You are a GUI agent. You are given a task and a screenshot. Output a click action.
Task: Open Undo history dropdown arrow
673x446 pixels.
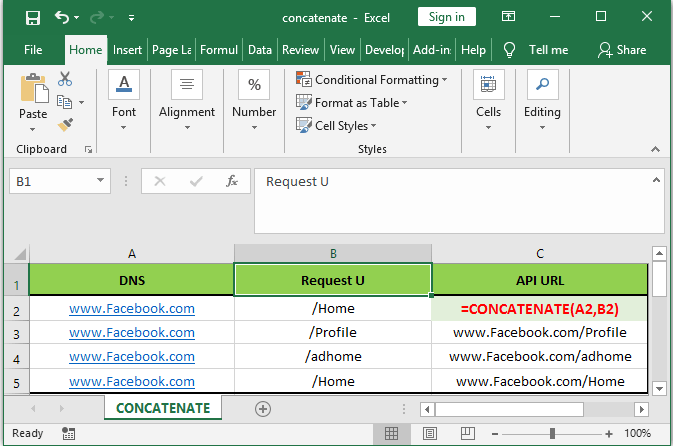click(x=76, y=18)
